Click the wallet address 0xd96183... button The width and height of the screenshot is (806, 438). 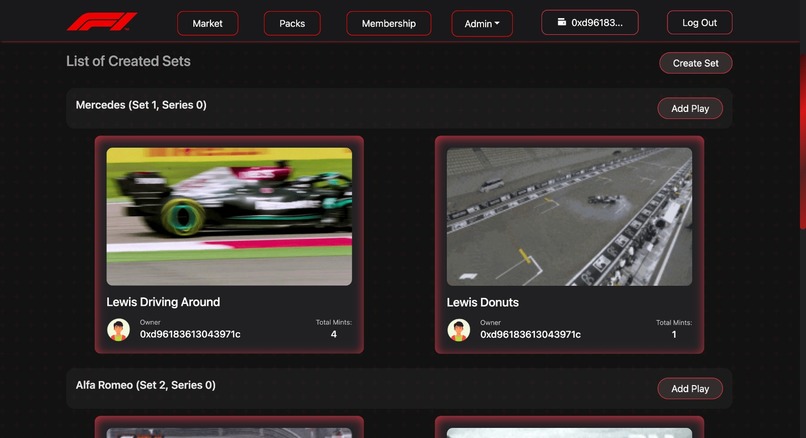tap(590, 23)
